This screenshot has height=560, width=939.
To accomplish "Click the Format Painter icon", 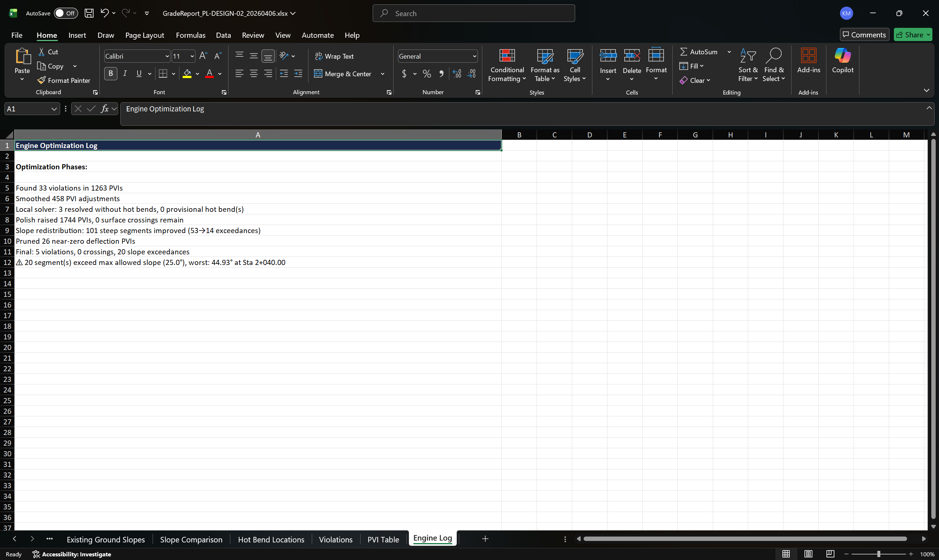I will pyautogui.click(x=42, y=80).
